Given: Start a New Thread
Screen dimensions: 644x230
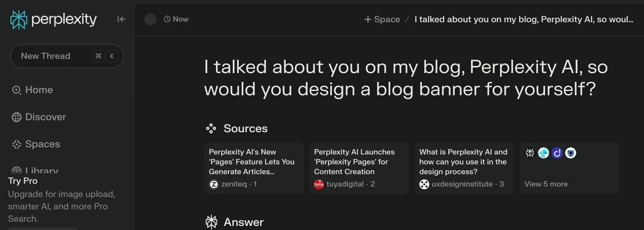Looking at the screenshot, I should click(67, 56).
